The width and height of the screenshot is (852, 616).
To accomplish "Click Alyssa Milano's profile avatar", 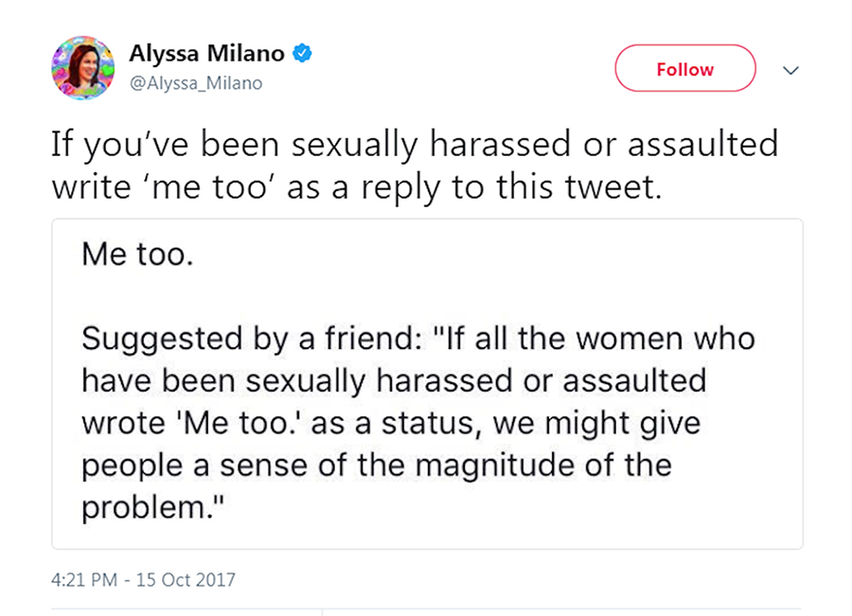I will pos(82,68).
